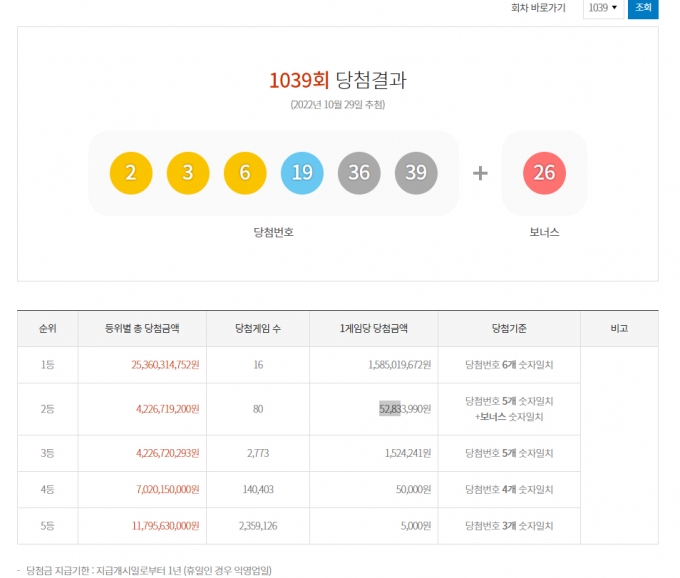
Task: Click the per-game prize 1,585,019,672원
Action: [x=399, y=365]
